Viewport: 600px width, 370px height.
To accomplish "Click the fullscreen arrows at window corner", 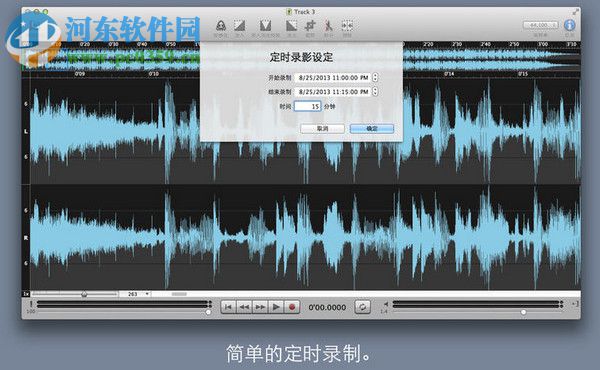I will (x=575, y=12).
